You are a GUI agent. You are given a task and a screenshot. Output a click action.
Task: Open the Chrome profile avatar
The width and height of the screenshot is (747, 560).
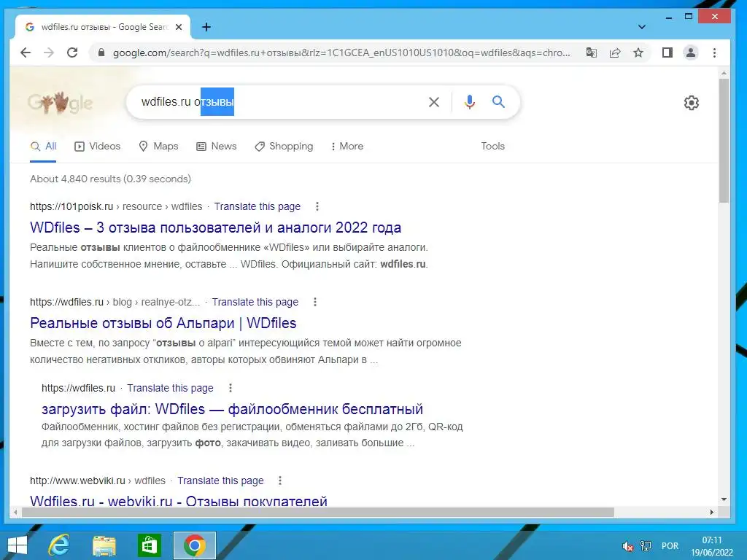690,52
